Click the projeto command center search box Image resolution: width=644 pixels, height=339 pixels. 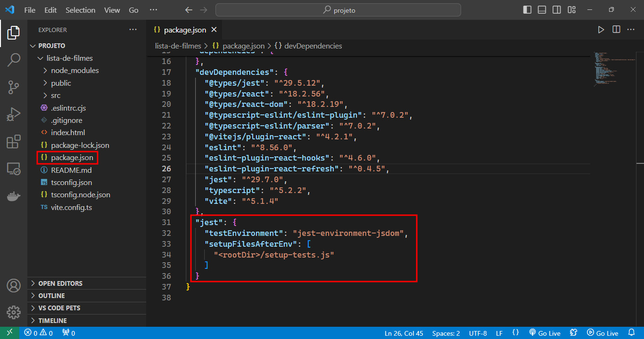pyautogui.click(x=338, y=10)
